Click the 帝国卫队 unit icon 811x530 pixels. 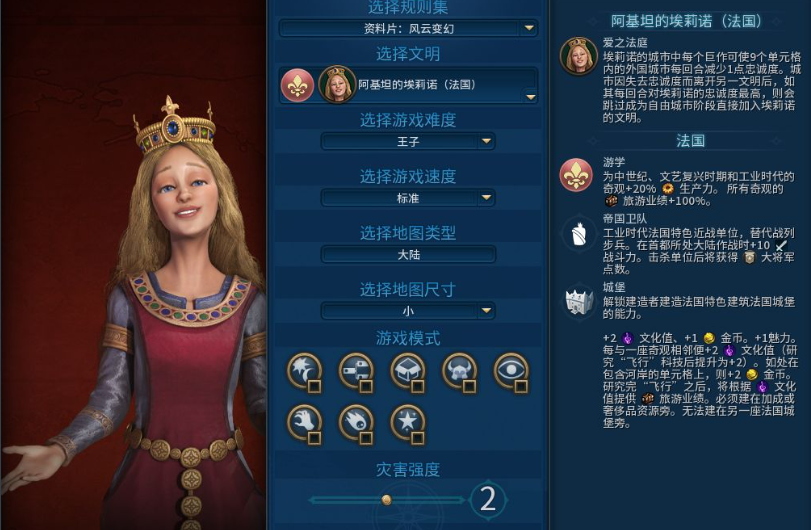tap(579, 234)
